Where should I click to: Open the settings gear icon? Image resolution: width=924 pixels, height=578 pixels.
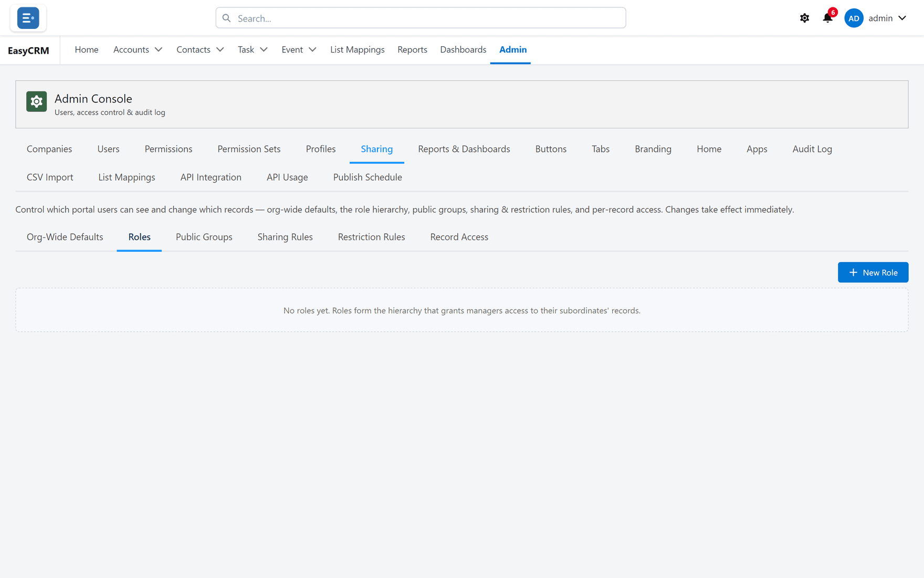804,18
